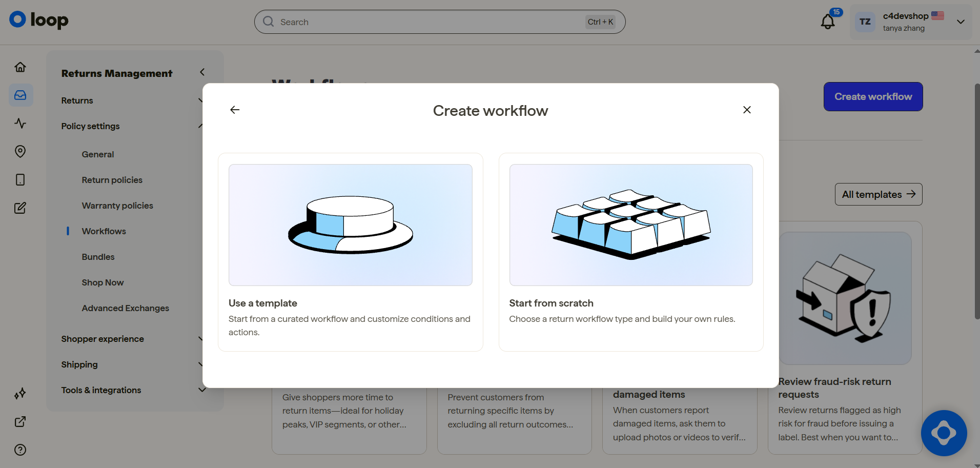Viewport: 980px width, 468px height.
Task: Click the Loop logo
Action: tap(39, 20)
